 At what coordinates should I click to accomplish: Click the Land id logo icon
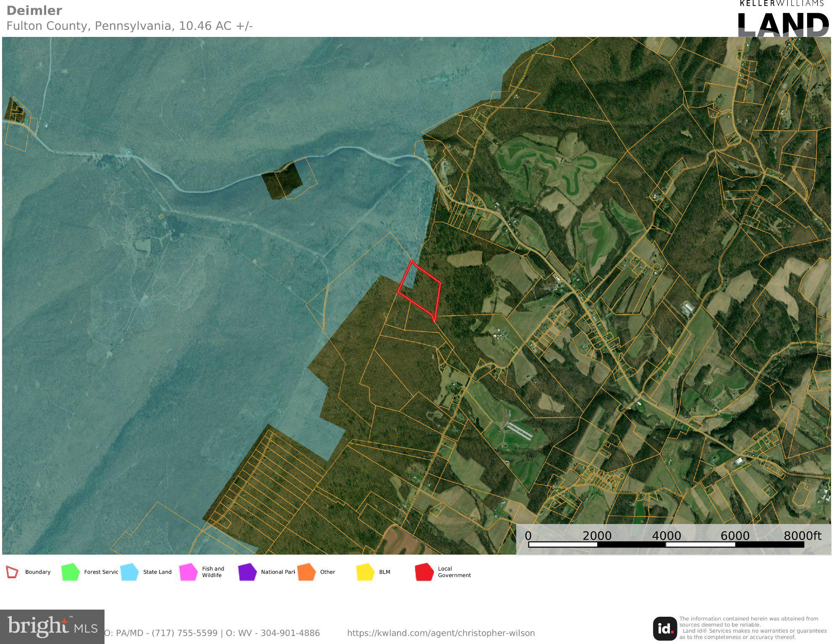pyautogui.click(x=664, y=628)
